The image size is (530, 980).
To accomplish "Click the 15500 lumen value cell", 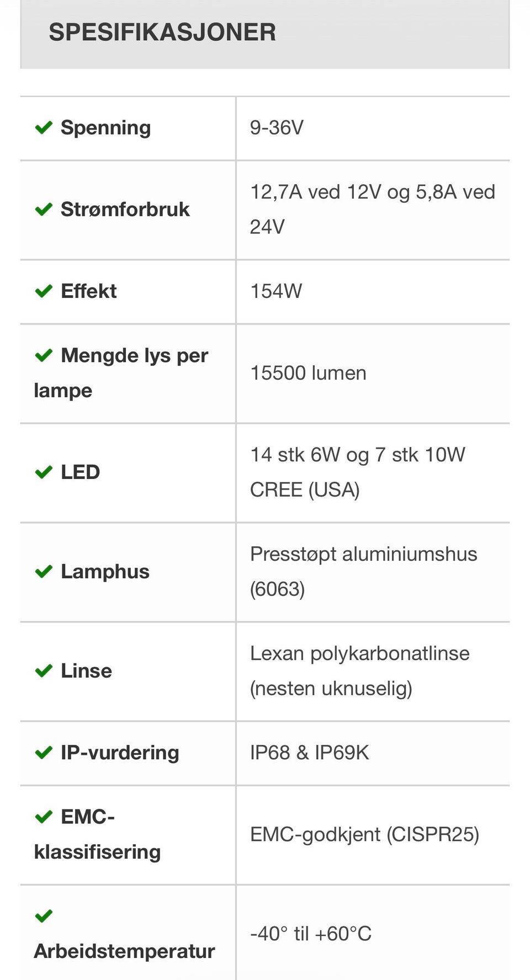I will (x=373, y=374).
